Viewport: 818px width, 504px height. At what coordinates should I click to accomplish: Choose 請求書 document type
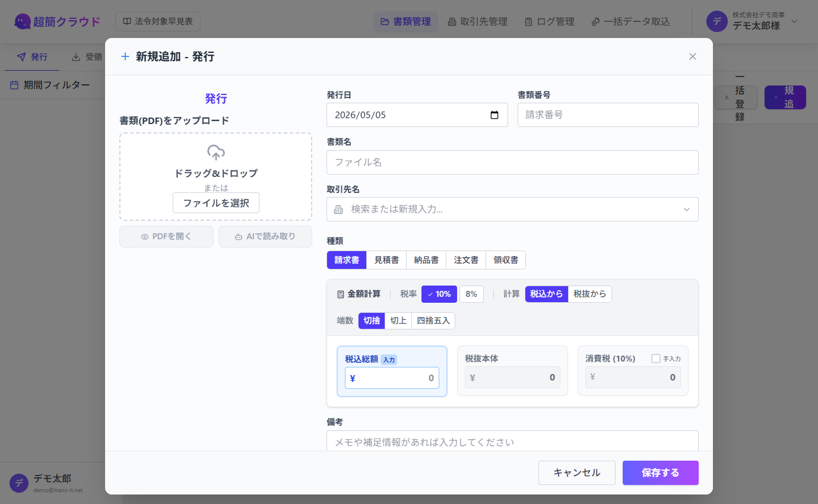[347, 260]
